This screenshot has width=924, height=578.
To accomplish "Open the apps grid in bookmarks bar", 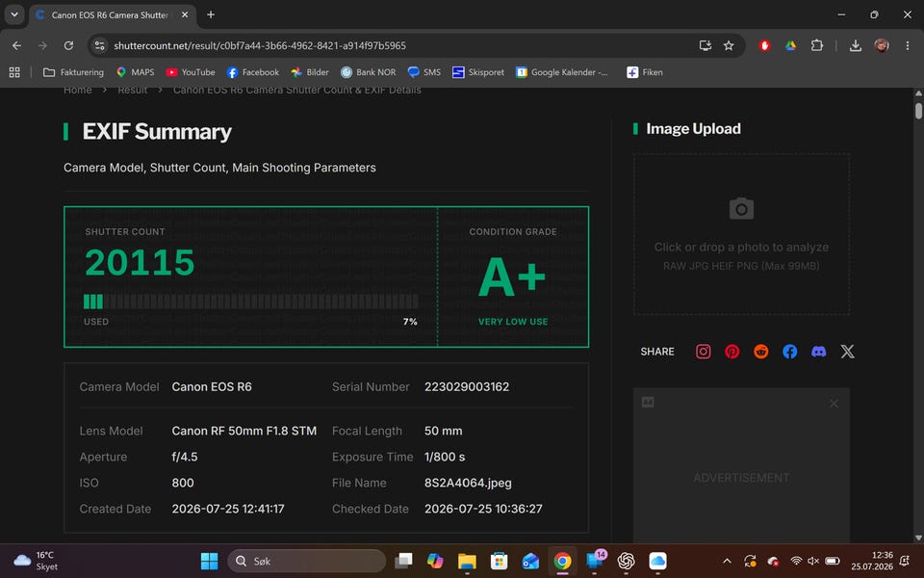I will coord(14,72).
